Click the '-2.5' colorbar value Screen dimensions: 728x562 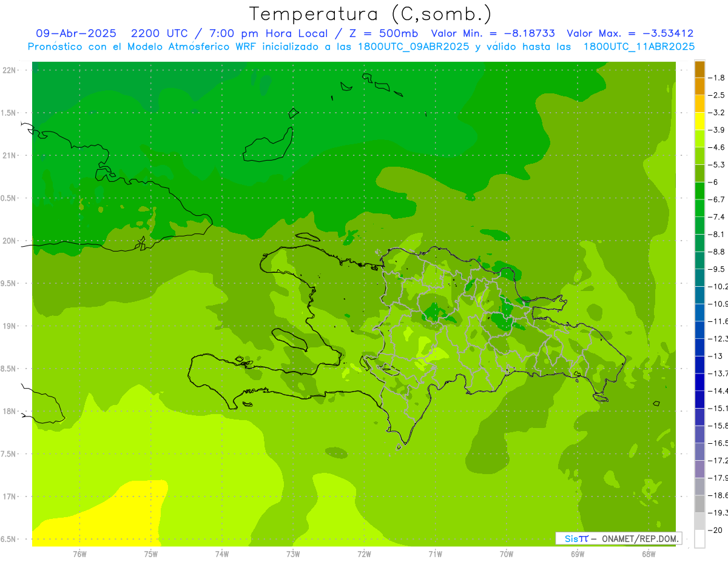click(716, 95)
